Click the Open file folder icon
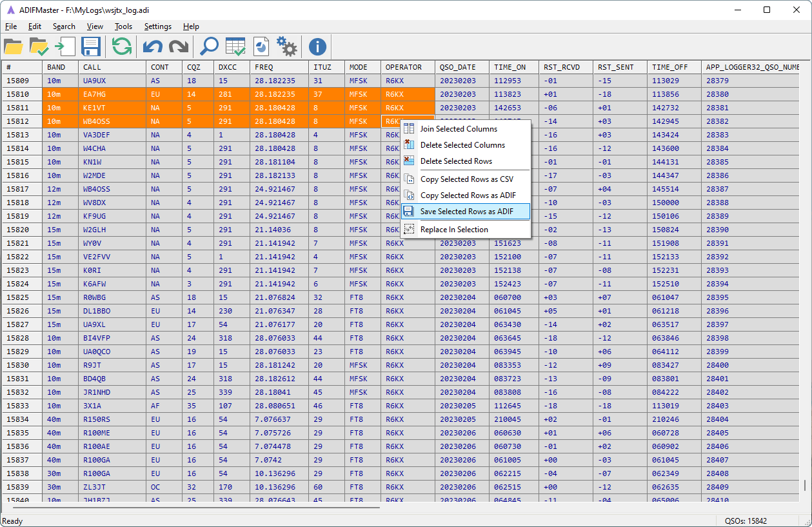This screenshot has height=527, width=812. tap(14, 46)
